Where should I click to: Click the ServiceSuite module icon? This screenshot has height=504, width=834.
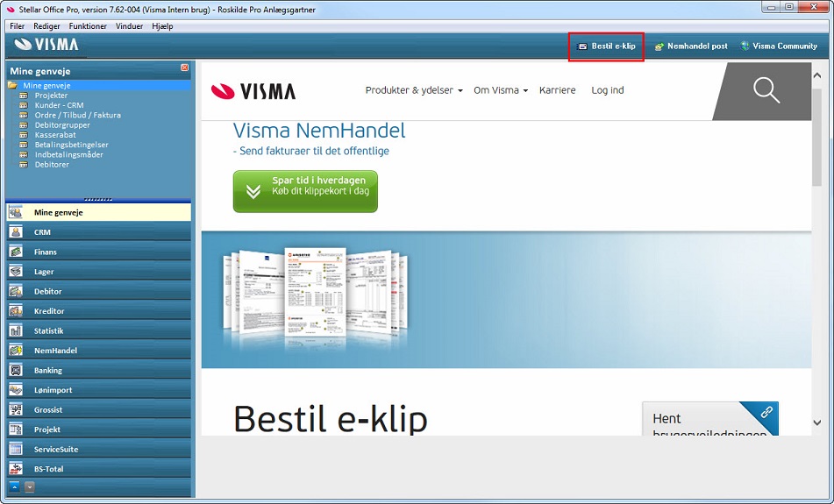pos(16,449)
